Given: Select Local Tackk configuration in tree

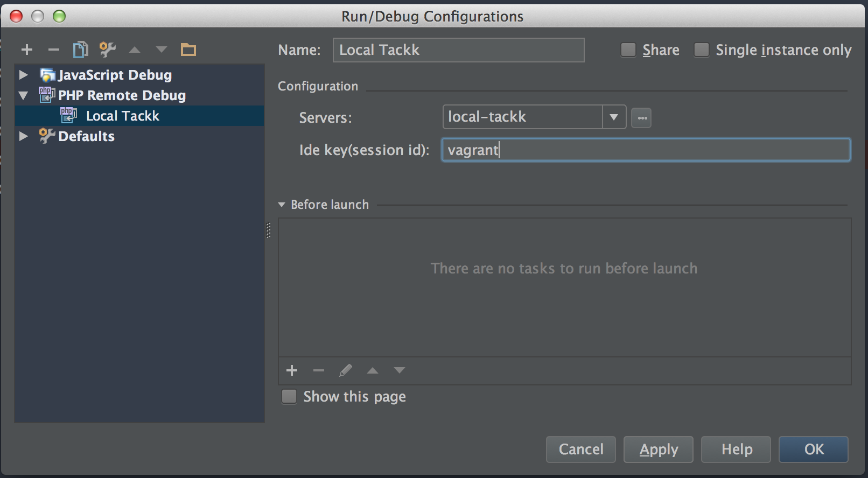Looking at the screenshot, I should pos(123,116).
